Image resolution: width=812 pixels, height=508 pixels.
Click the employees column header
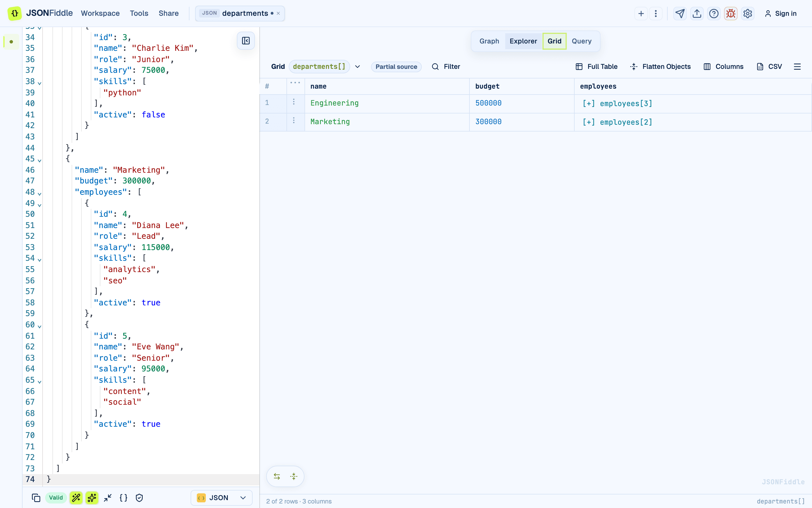(x=693, y=86)
